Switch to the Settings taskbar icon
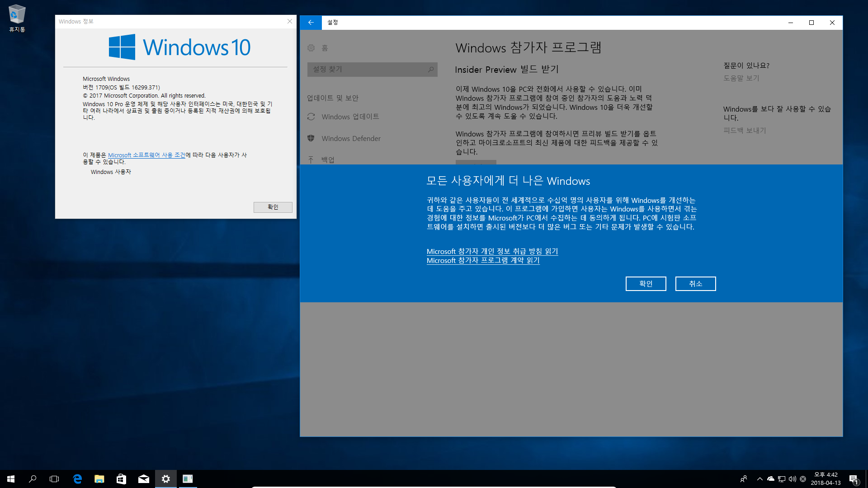This screenshot has height=488, width=868. coord(165,479)
